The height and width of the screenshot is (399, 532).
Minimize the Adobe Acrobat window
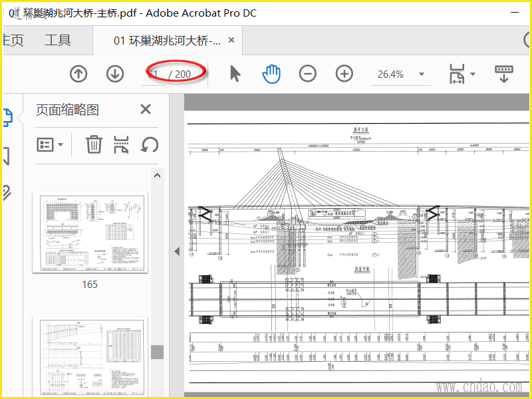click(x=515, y=13)
